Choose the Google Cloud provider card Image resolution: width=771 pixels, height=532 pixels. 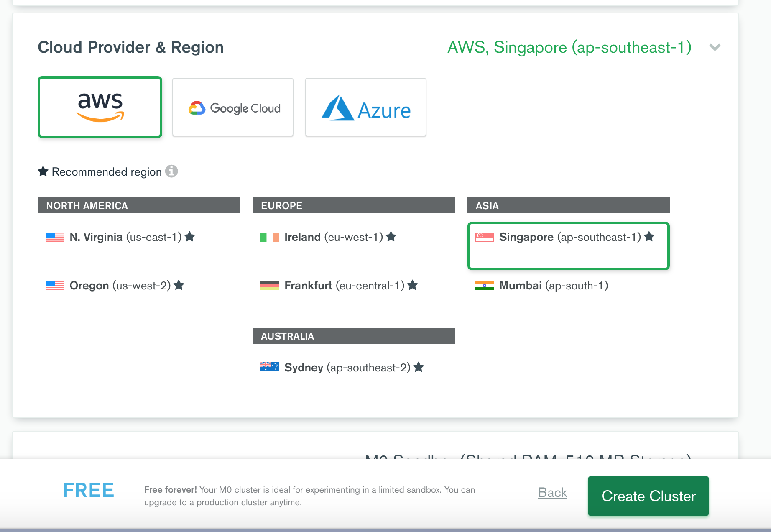point(233,107)
